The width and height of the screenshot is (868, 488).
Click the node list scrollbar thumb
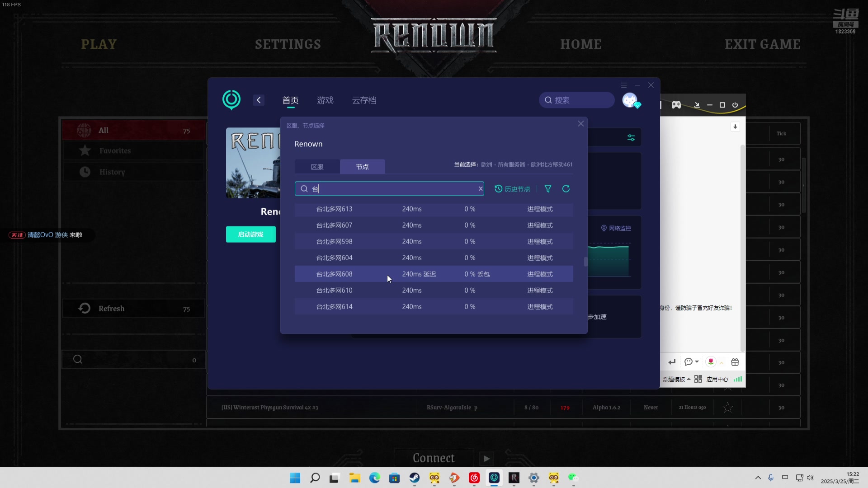click(585, 262)
